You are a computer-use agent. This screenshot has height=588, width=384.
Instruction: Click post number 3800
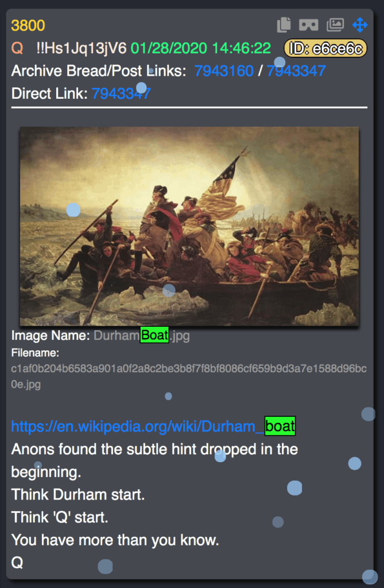tap(28, 25)
